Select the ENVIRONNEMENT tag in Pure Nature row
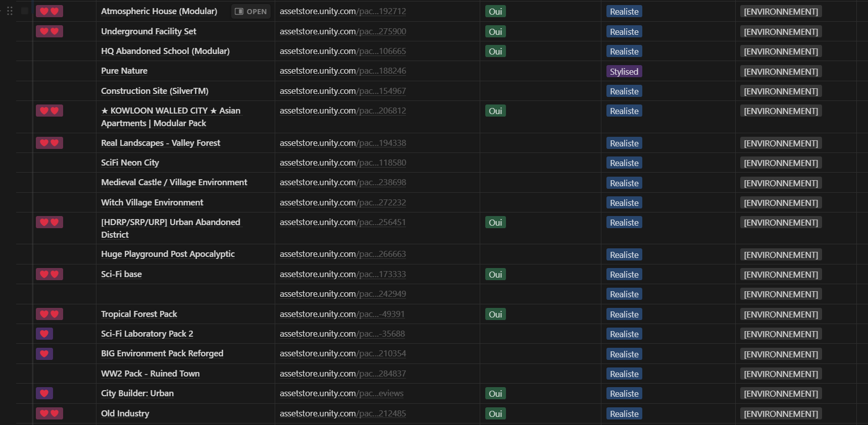 781,72
